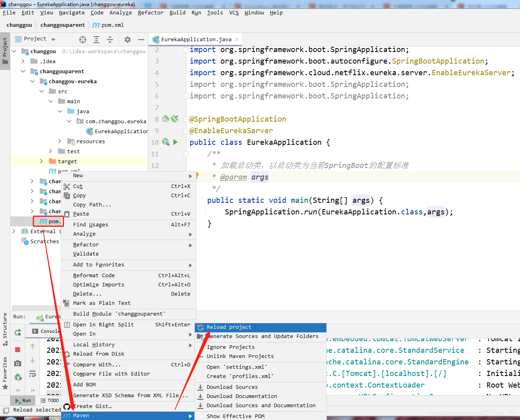This screenshot has height=420, width=520.
Task: Open the Structure tool window side tab
Action: (x=5, y=329)
